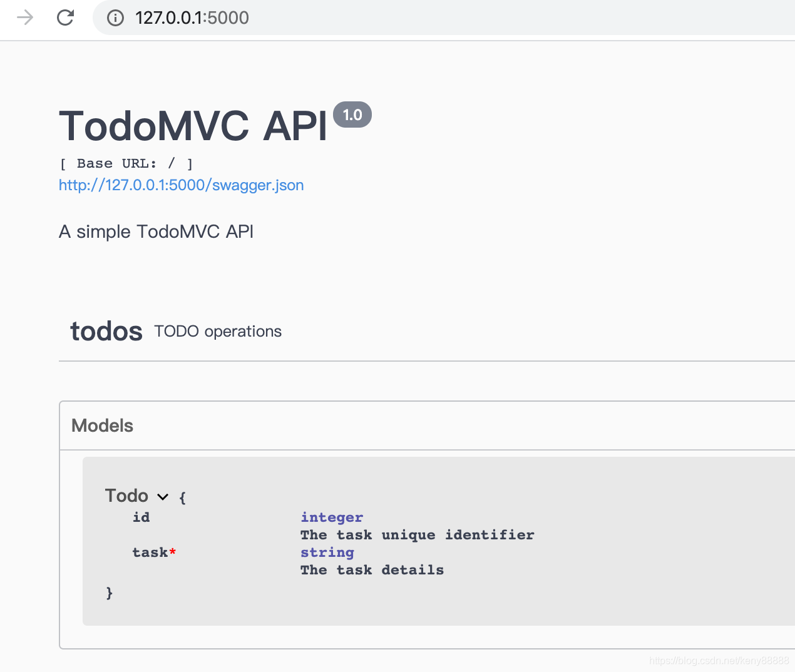The height and width of the screenshot is (672, 795).
Task: Collapse the Todo model chevron
Action: tap(163, 497)
